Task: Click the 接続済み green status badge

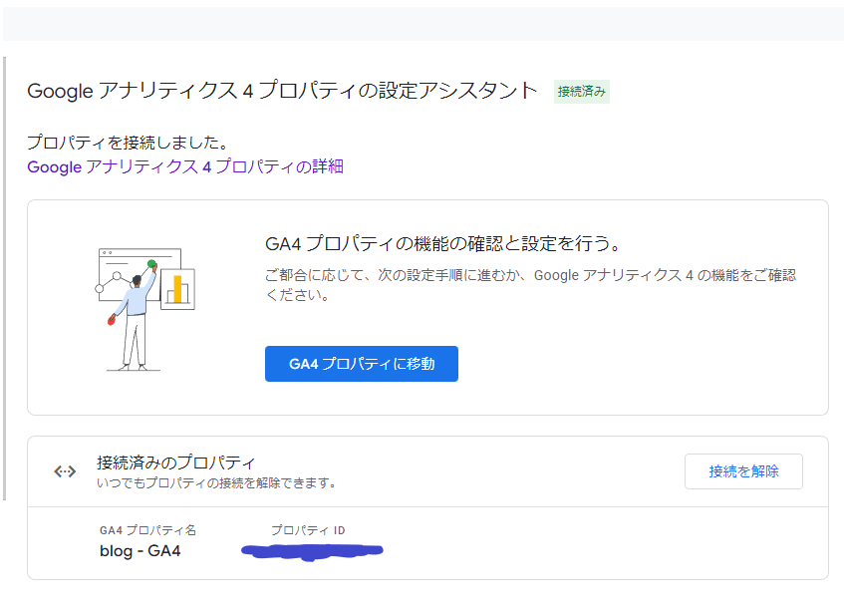Action: (x=582, y=92)
